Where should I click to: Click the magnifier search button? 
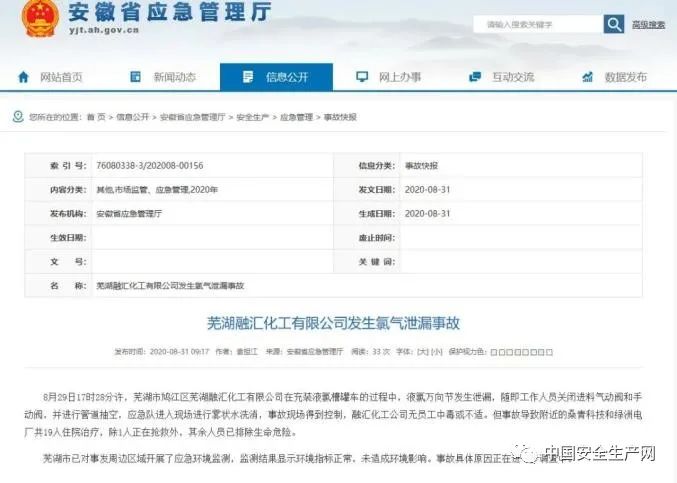click(x=614, y=24)
